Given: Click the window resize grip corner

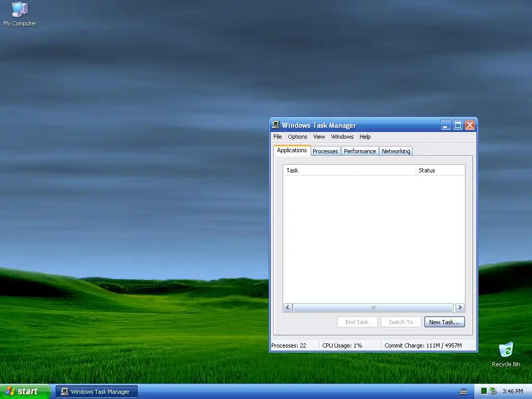Looking at the screenshot, I should [473, 347].
